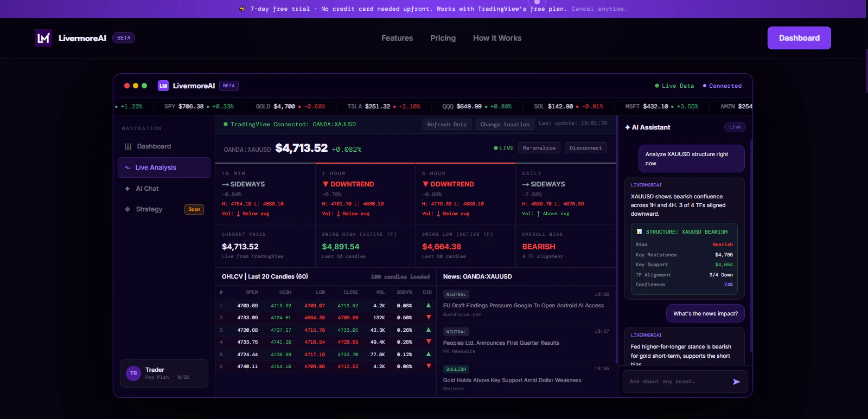Click the lightning bolt icon in top banner
The height and width of the screenshot is (419, 868).
click(x=242, y=9)
